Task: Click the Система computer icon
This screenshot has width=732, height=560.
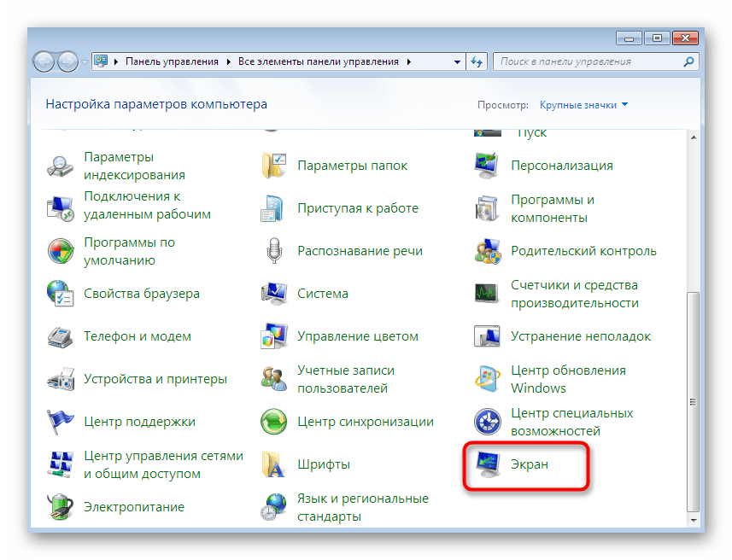Action: click(x=274, y=294)
